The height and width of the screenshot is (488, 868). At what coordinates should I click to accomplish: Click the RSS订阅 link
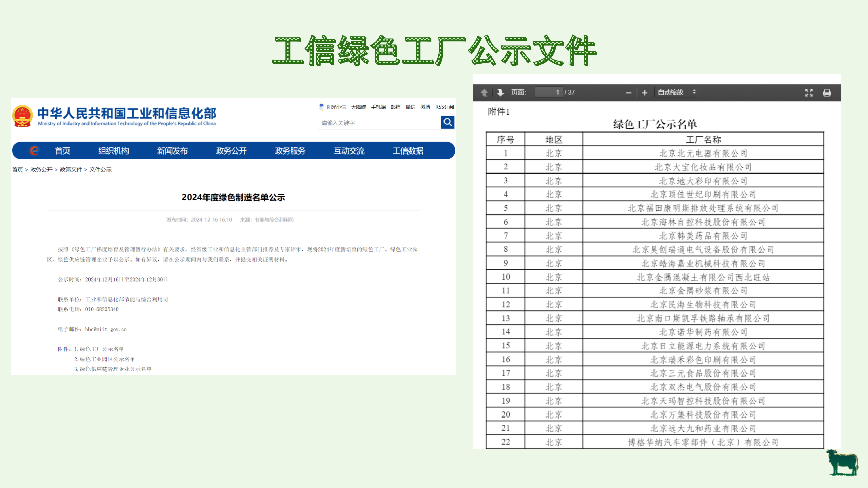point(445,107)
